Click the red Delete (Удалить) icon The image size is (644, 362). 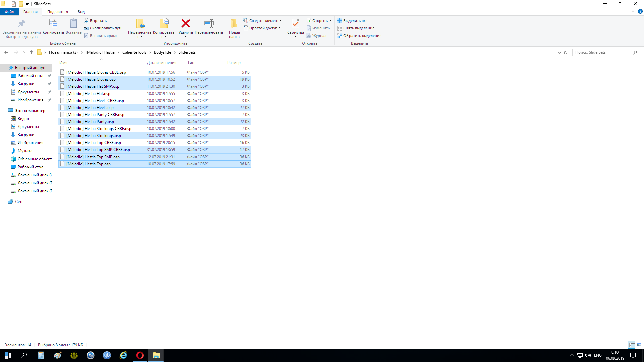185,24
